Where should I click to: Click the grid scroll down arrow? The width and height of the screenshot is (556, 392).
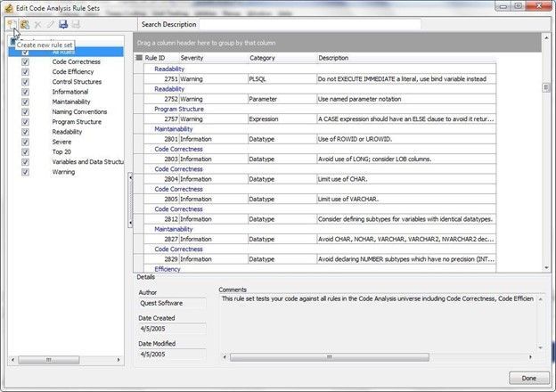[x=546, y=268]
